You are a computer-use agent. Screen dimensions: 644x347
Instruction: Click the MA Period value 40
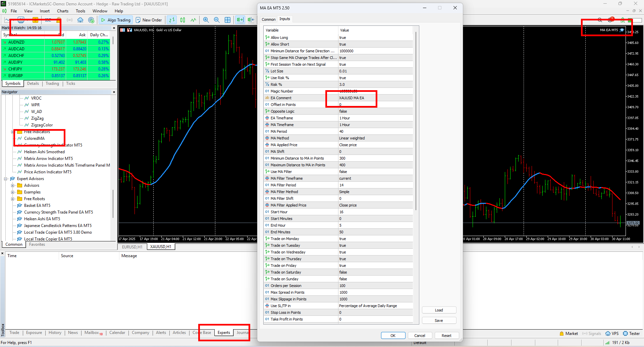375,131
